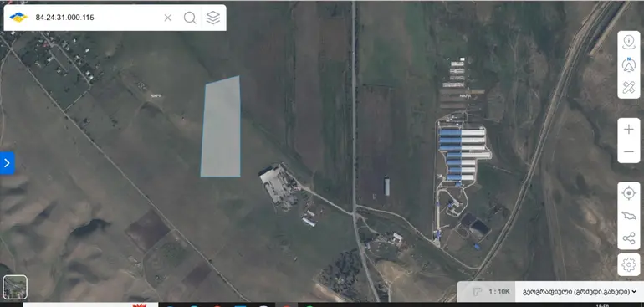The width and height of the screenshot is (644, 307).
Task: Open the coordinate system dropdown
Action: tap(579, 292)
